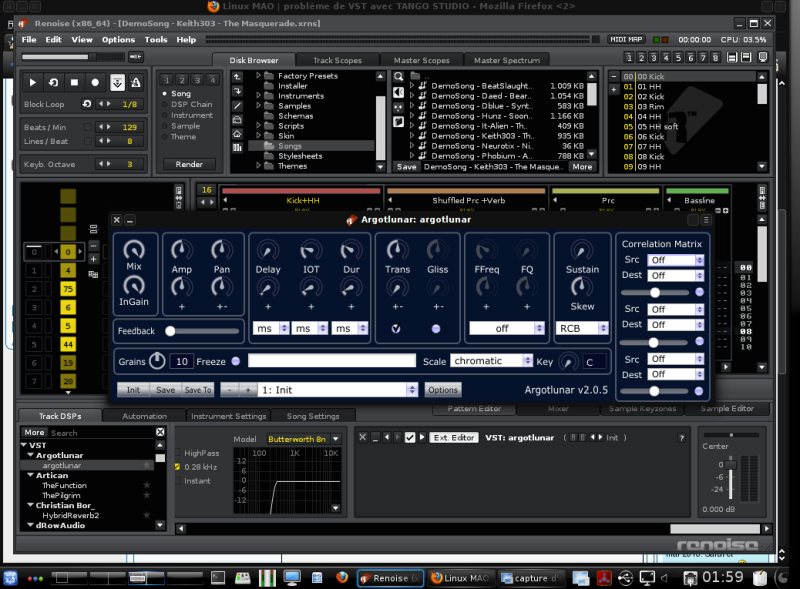This screenshot has height=589, width=800.
Task: Click Save in the disk browser
Action: point(407,167)
